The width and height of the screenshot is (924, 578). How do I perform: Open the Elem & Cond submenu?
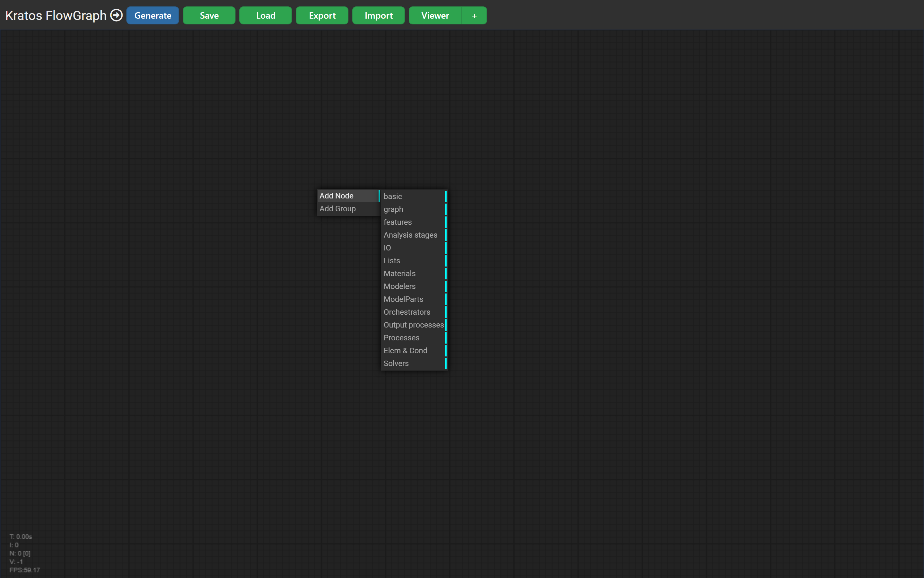point(414,351)
